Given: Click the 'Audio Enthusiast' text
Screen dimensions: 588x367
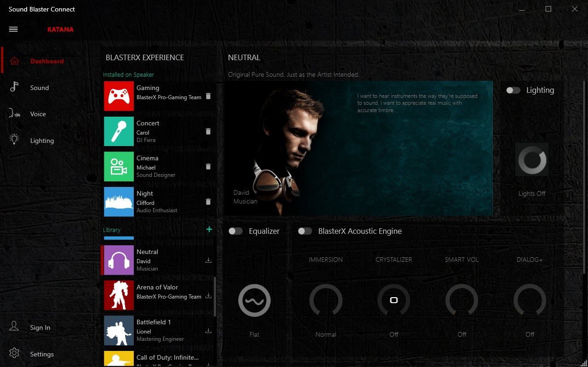Looking at the screenshot, I should (x=157, y=210).
